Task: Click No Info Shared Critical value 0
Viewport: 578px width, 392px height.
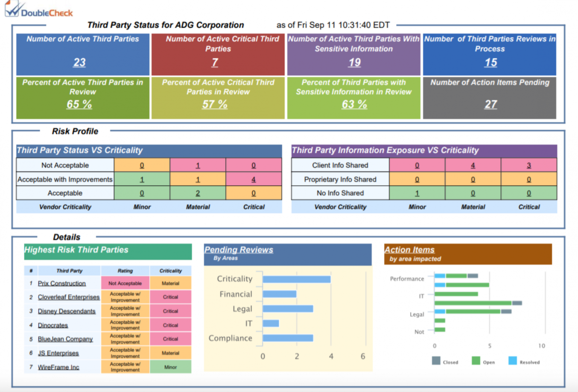Action: tap(529, 193)
